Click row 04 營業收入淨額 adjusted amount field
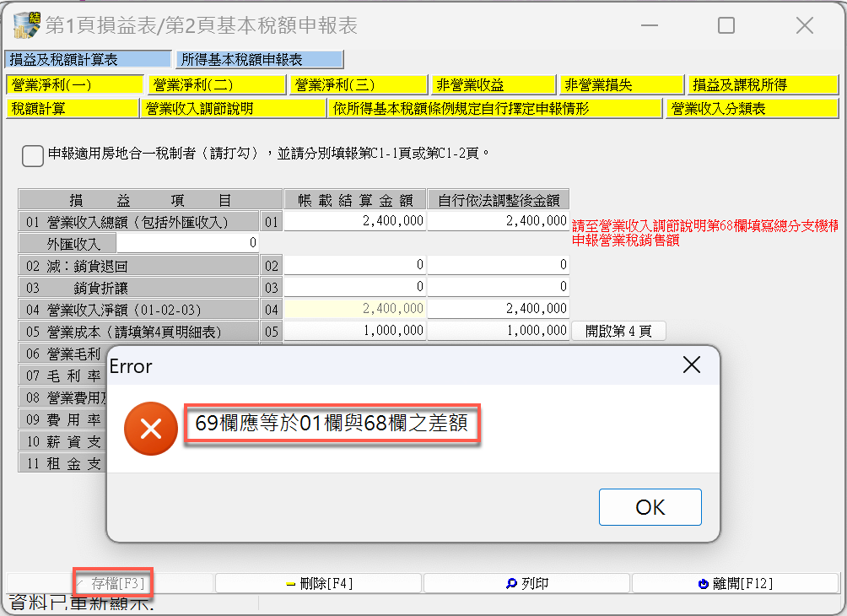 (498, 309)
